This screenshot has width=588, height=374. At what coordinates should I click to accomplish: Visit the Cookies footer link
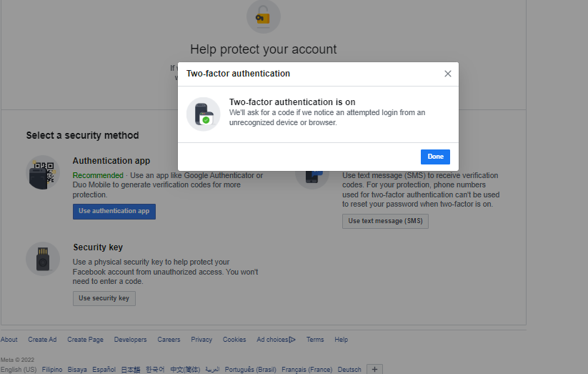[234, 340]
